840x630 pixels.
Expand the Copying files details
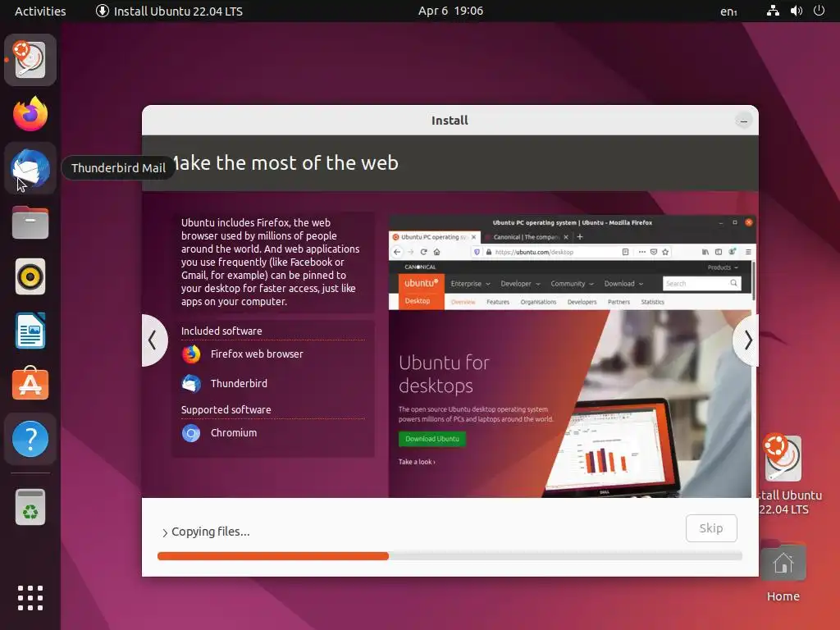165,532
